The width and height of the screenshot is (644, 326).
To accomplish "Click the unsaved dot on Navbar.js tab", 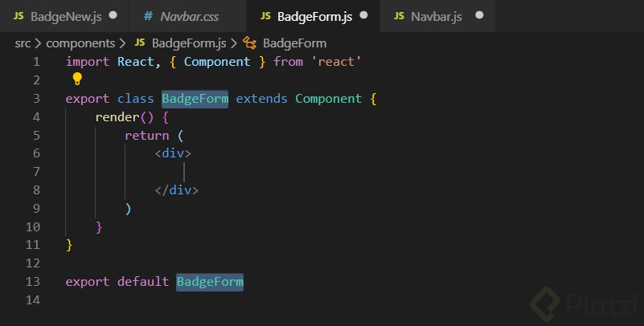I will point(480,15).
